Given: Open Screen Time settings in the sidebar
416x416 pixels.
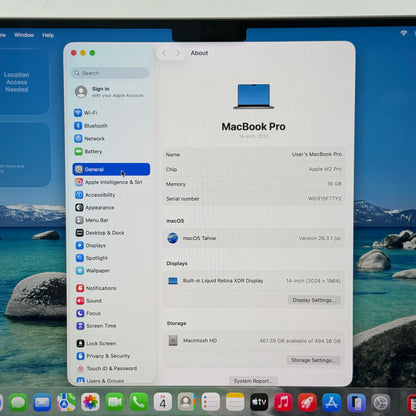Looking at the screenshot, I should pos(97,326).
